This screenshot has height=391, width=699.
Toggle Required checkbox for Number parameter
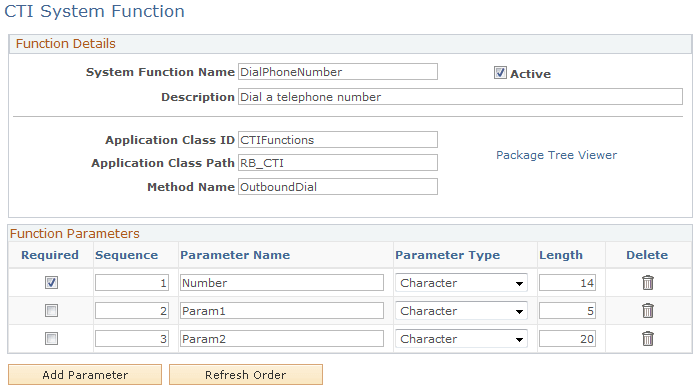click(x=51, y=283)
